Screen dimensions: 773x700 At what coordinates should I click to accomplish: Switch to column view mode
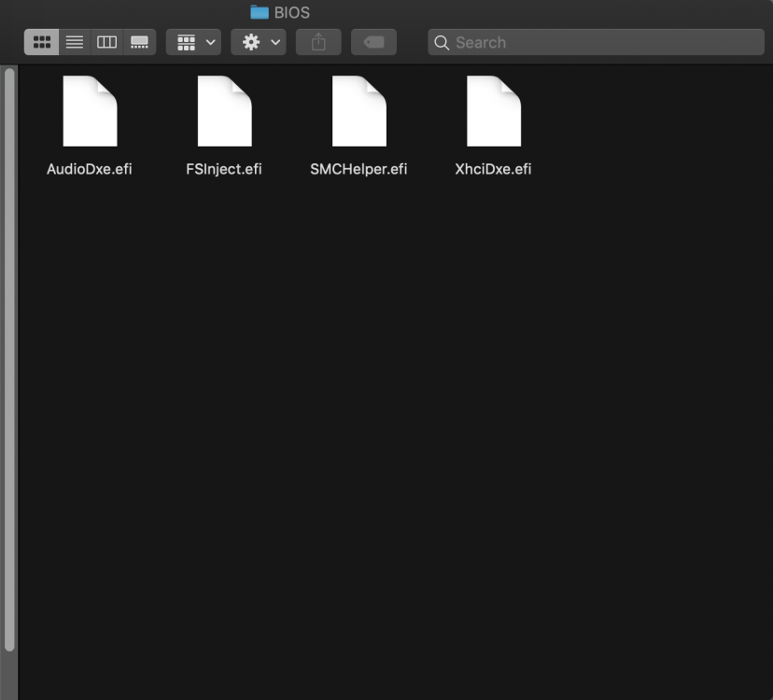click(x=107, y=42)
